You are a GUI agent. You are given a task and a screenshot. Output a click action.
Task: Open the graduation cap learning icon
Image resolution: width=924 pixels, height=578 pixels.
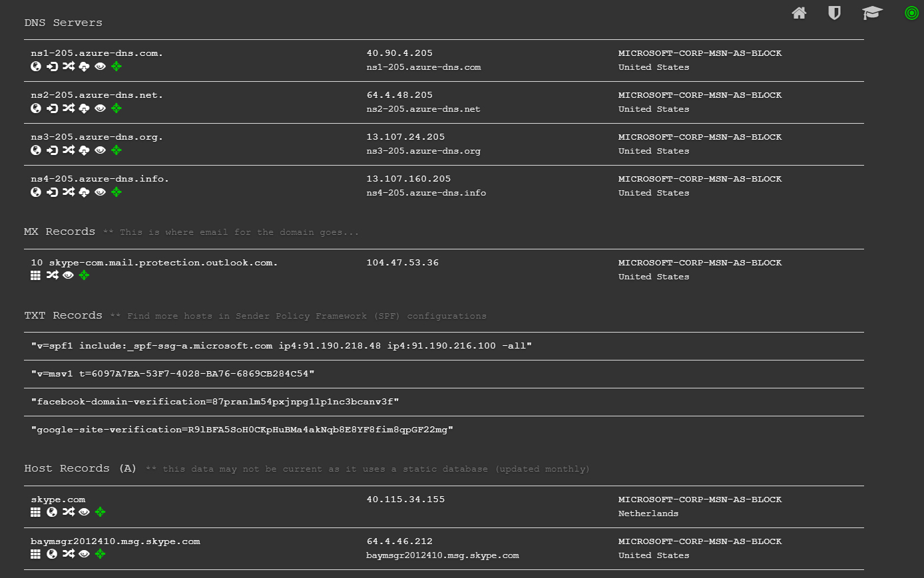872,13
